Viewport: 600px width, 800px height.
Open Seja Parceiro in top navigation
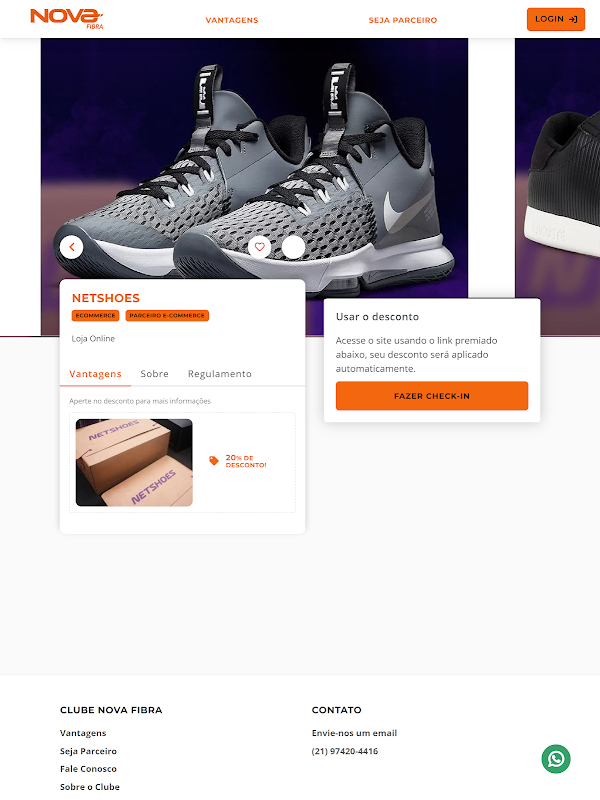403,20
